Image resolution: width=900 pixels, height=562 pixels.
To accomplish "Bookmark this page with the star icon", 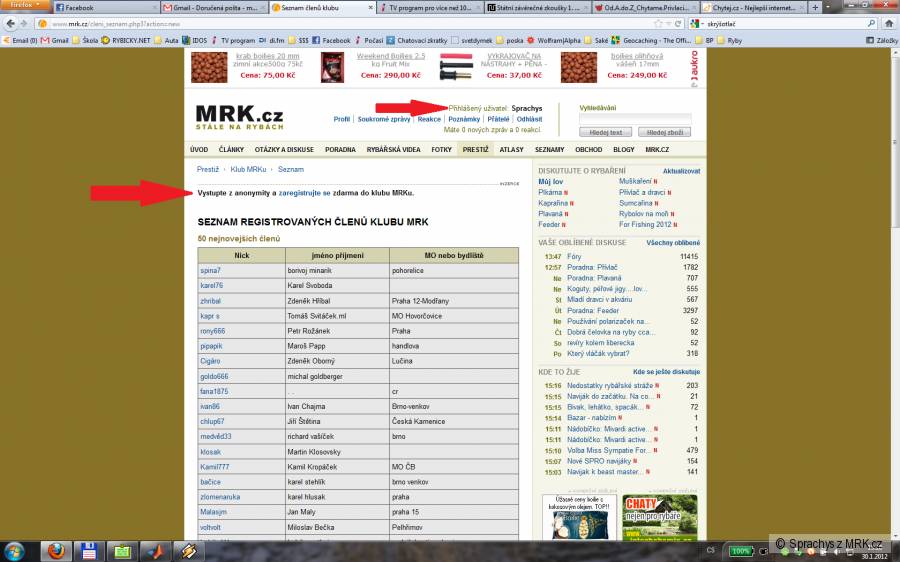I will 658,24.
